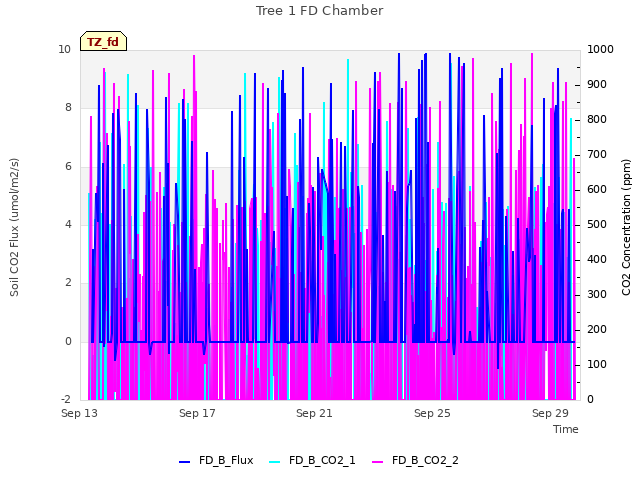
Task: Toggle the FD_B_CO2_2 legend entry
Action: point(416,460)
